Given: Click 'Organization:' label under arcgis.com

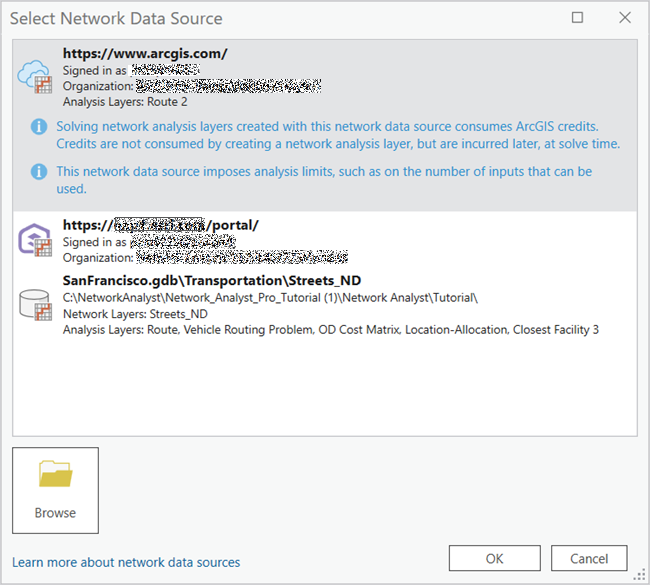Looking at the screenshot, I should [98, 86].
